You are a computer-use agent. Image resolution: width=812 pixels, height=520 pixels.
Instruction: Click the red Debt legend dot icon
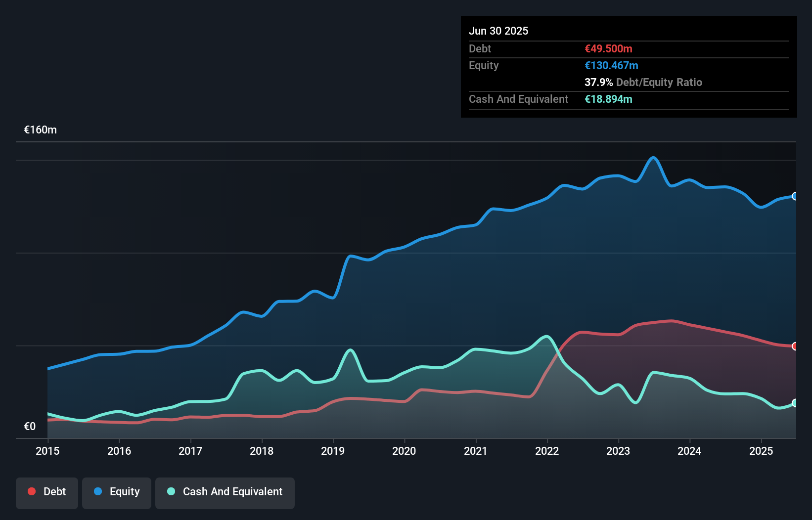(31, 491)
